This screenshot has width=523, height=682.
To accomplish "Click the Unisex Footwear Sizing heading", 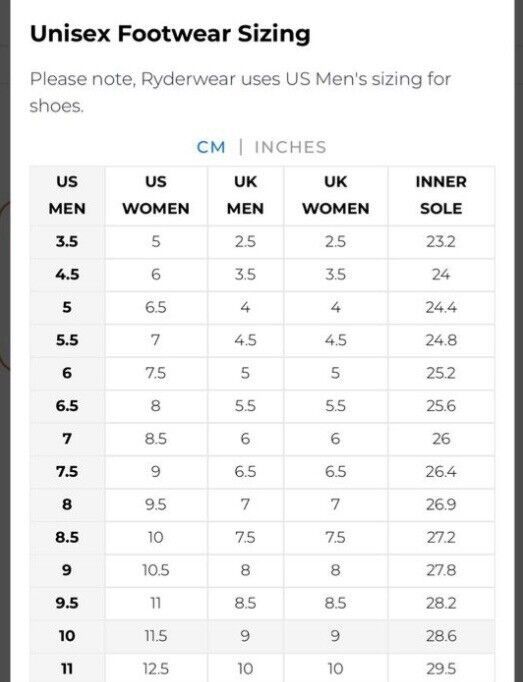I will coord(170,34).
